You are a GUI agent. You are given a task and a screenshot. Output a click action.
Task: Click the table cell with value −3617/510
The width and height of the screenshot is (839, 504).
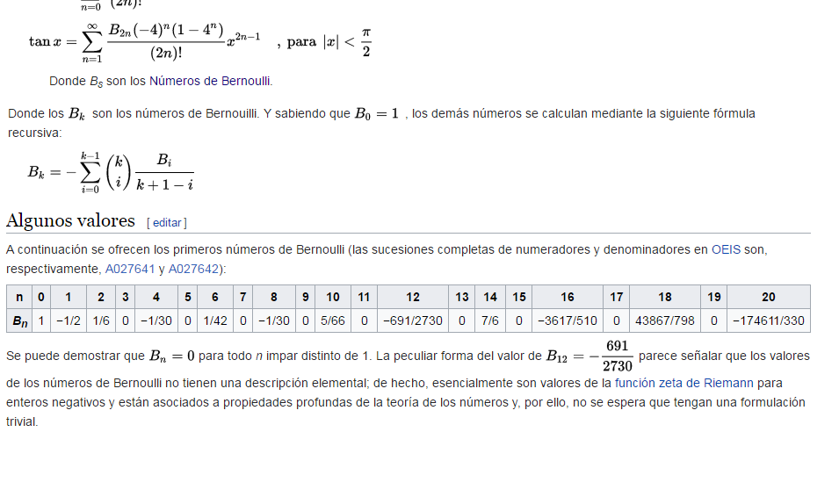(568, 321)
